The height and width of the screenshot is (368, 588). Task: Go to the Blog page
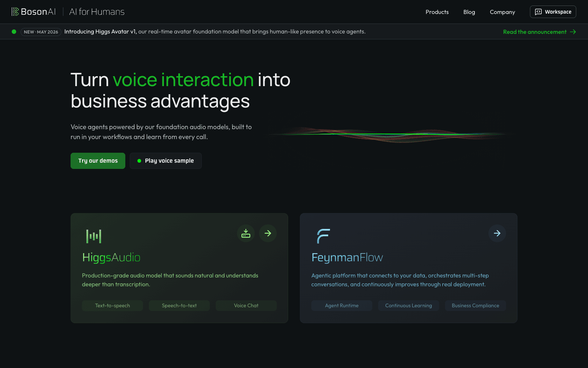(x=469, y=12)
